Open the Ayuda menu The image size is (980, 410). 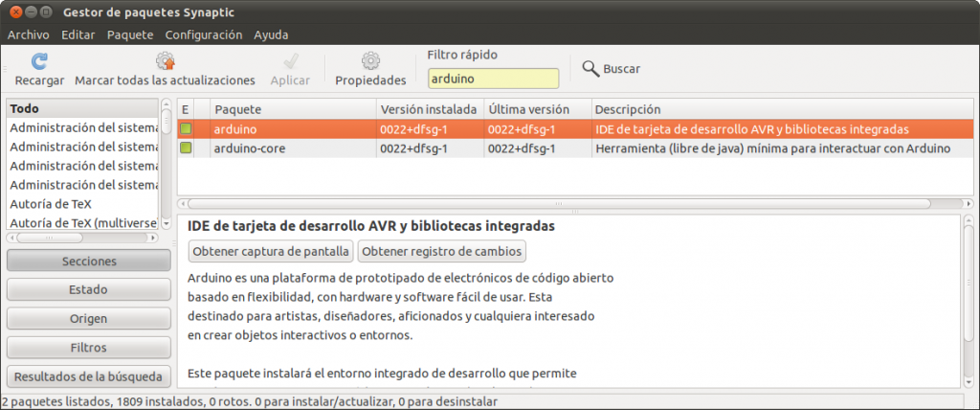[271, 35]
